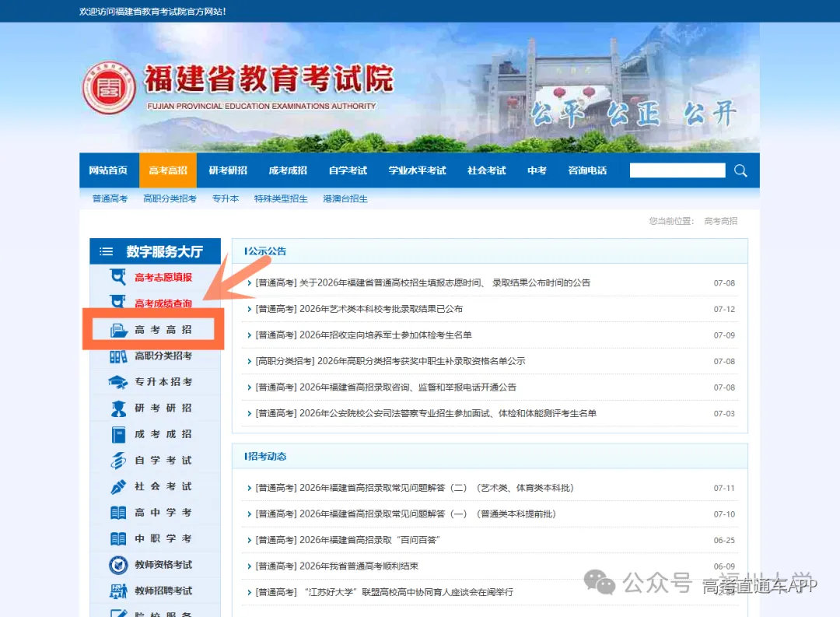Open article 高招录取常见问题解答（二）

(414, 488)
